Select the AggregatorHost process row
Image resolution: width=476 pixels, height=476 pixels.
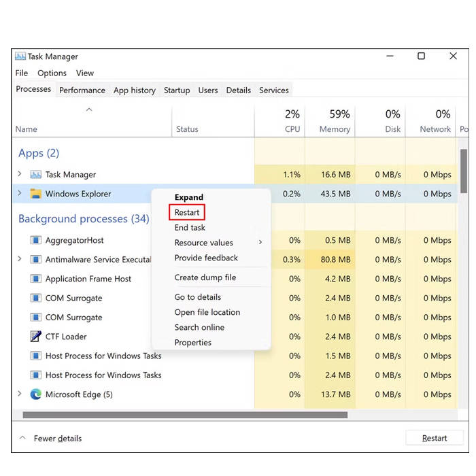pos(74,241)
